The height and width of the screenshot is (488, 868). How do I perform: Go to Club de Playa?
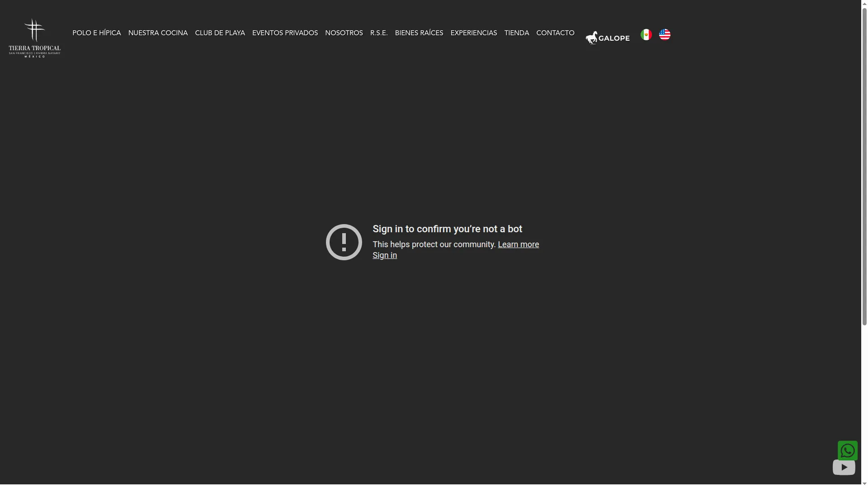(220, 33)
